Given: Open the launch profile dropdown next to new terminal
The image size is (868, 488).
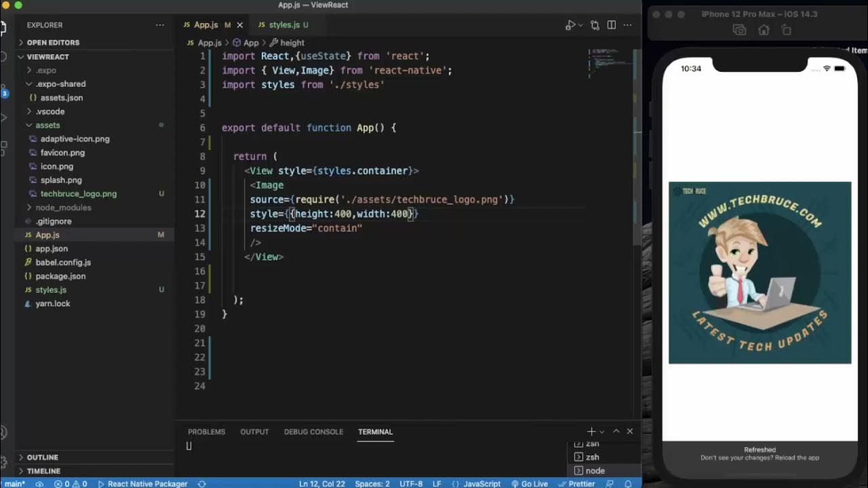Looking at the screenshot, I should [x=601, y=432].
